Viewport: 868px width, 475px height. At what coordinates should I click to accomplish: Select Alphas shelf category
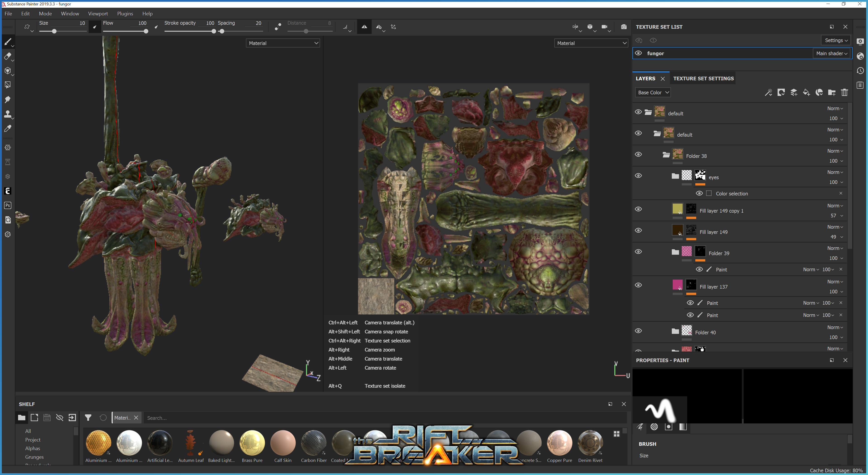(32, 448)
